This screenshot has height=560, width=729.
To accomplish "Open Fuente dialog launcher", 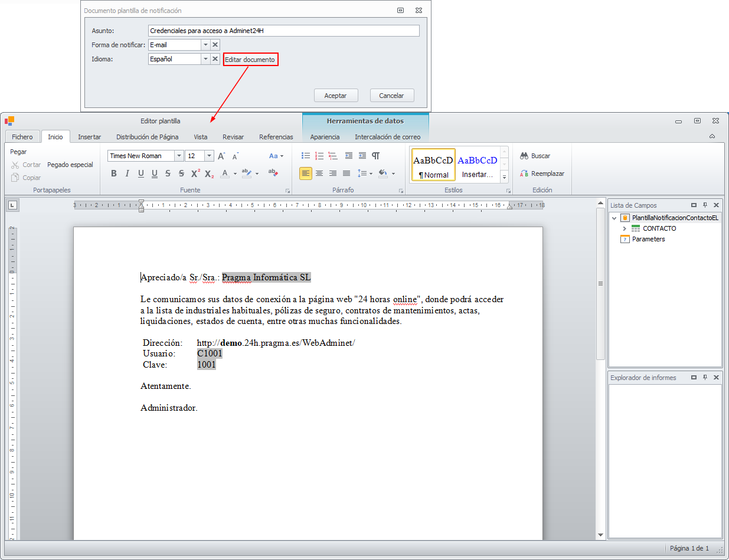I will (x=288, y=191).
